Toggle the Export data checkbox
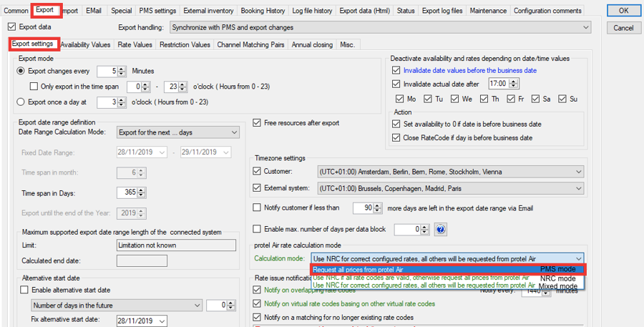Screen dimensions: 644x327 11,27
